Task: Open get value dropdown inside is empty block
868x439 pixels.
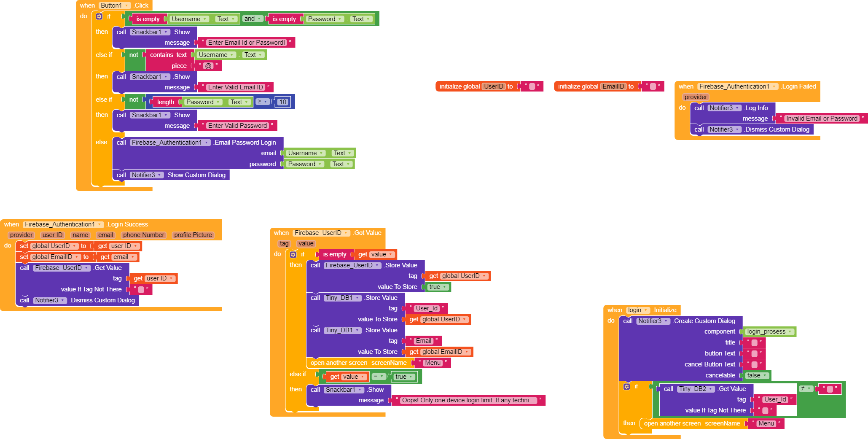Action: [x=382, y=254]
